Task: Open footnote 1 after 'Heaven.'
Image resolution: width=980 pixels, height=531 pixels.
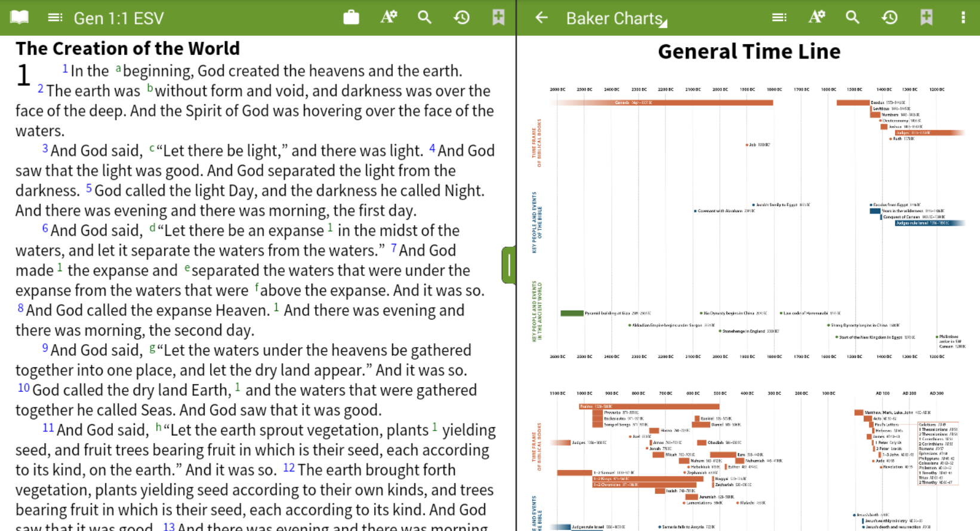Action: [x=276, y=308]
